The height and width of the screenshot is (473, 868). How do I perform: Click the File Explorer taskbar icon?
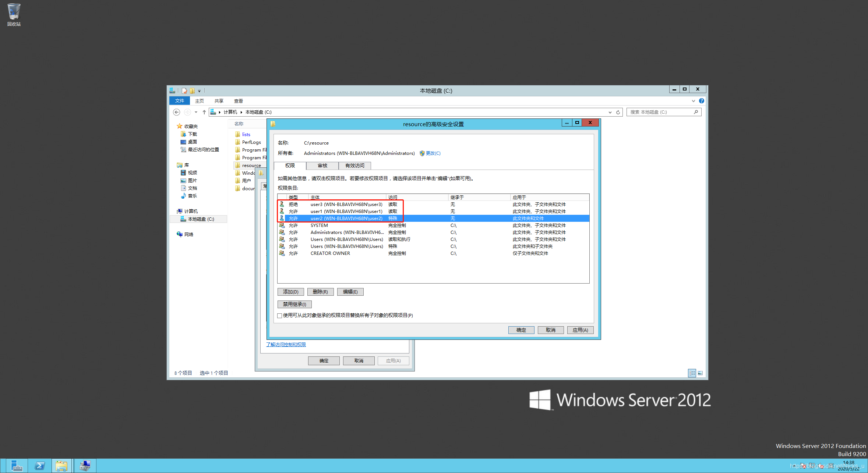click(x=61, y=466)
